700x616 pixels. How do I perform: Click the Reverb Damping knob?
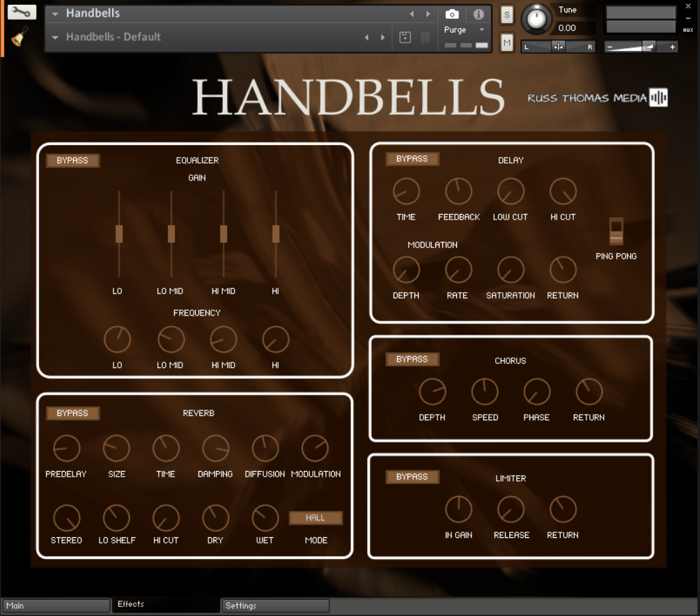pos(216,448)
